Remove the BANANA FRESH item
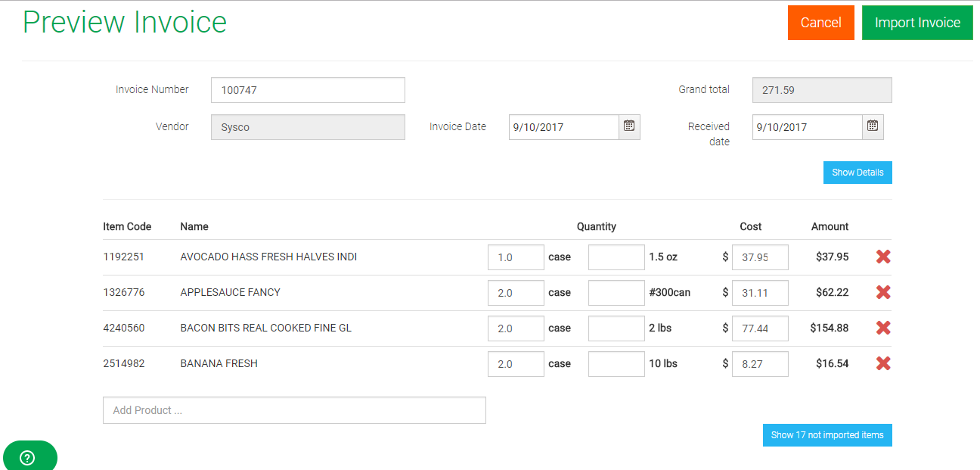The image size is (980, 470). click(882, 364)
